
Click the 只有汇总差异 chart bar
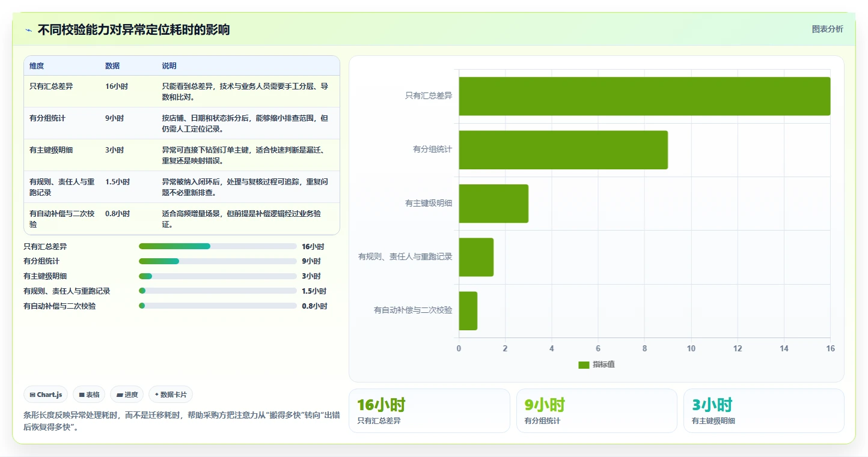644,96
